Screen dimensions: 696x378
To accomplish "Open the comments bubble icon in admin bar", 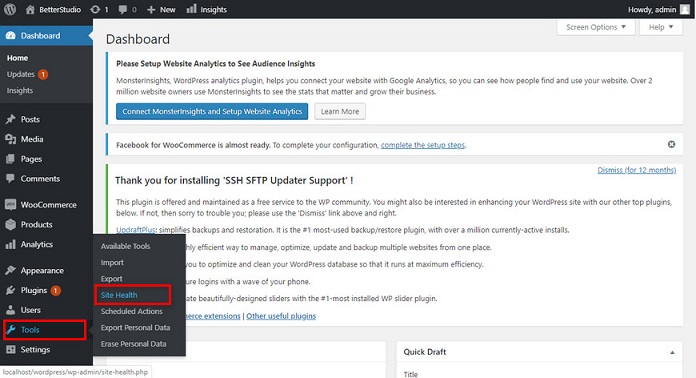I will pyautogui.click(x=123, y=10).
